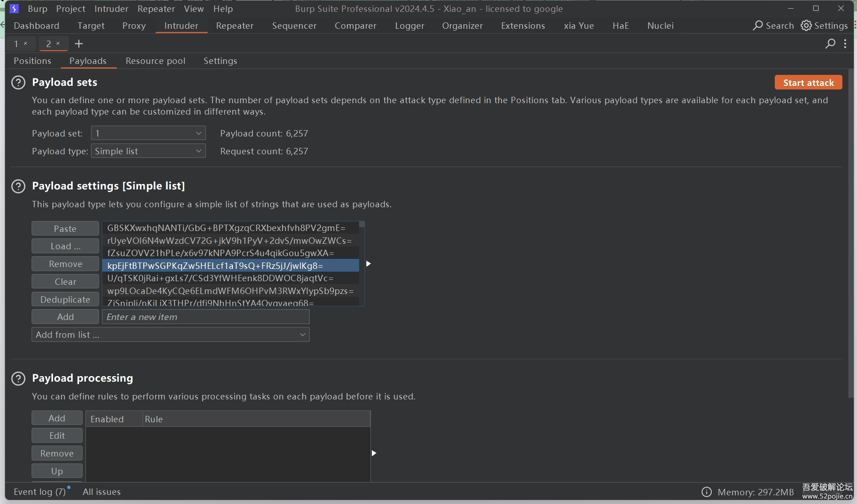Close Intruder tab 1

(x=26, y=43)
